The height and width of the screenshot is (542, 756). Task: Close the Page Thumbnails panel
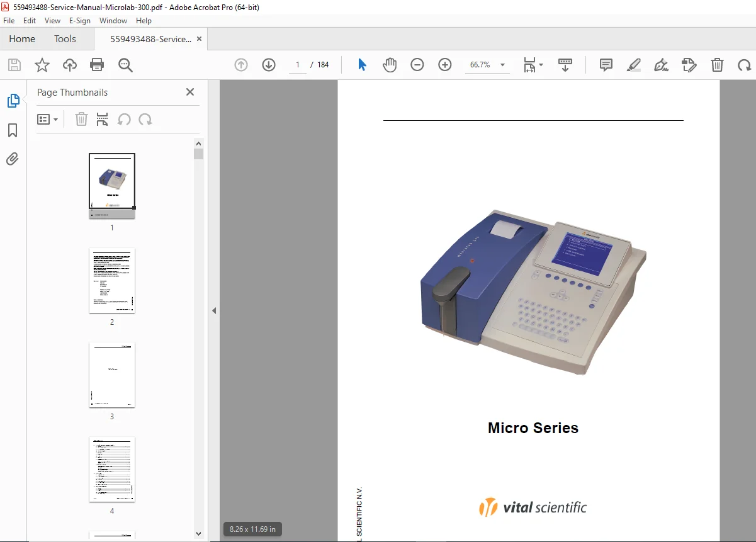tap(190, 92)
